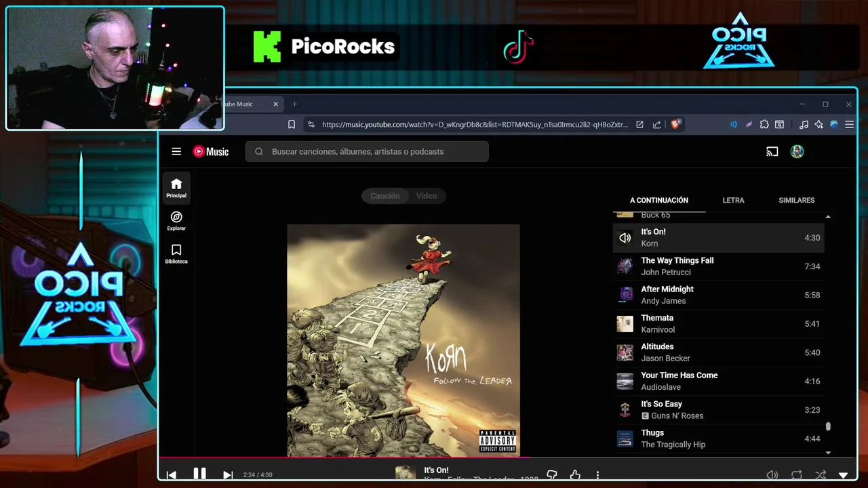The image size is (868, 488).
Task: Click the It's On! title in player bar
Action: point(436,470)
